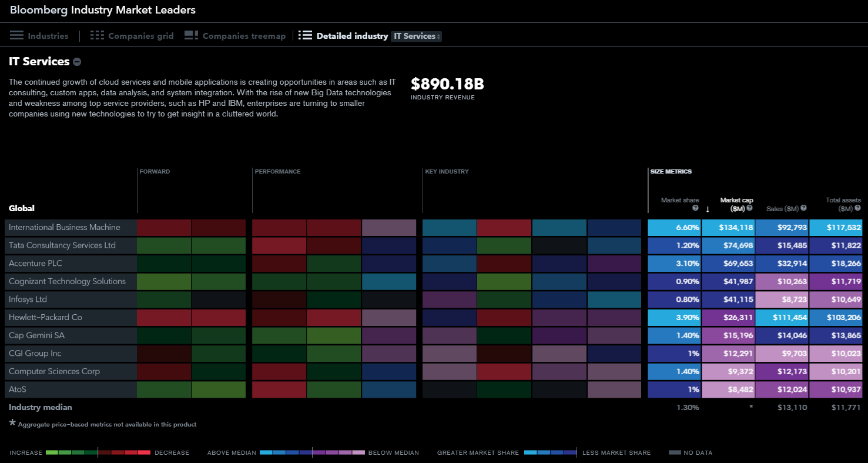Sort by Market cap ($M) header
Screen dimensions: 868x463
click(x=736, y=204)
